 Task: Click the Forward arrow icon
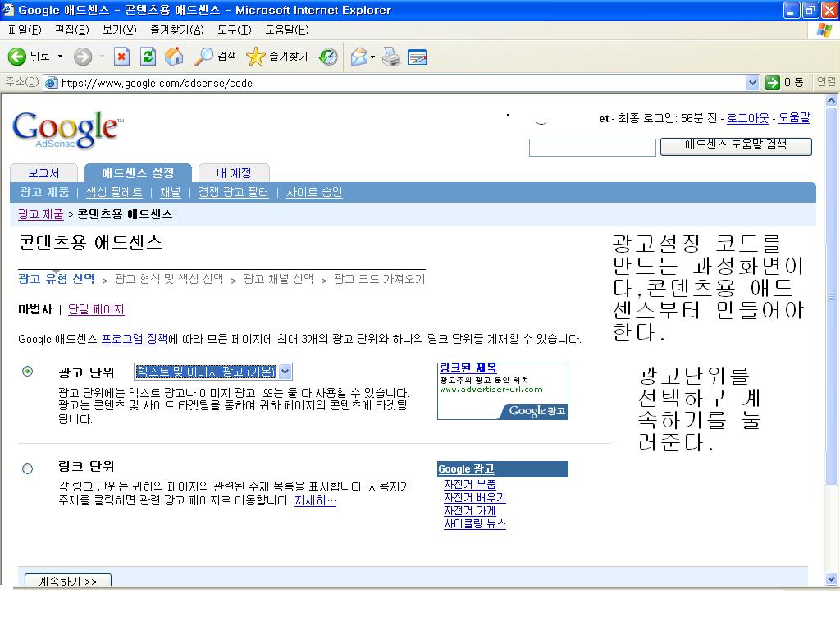point(83,57)
